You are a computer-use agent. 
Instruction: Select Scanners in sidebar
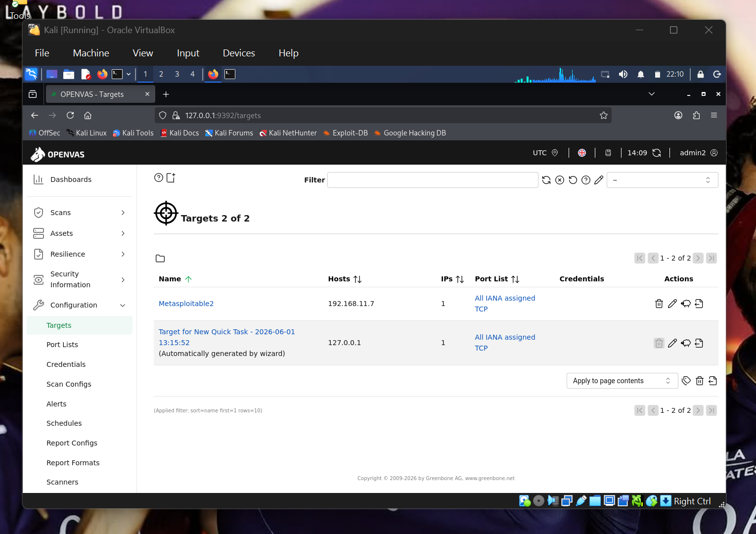[62, 482]
